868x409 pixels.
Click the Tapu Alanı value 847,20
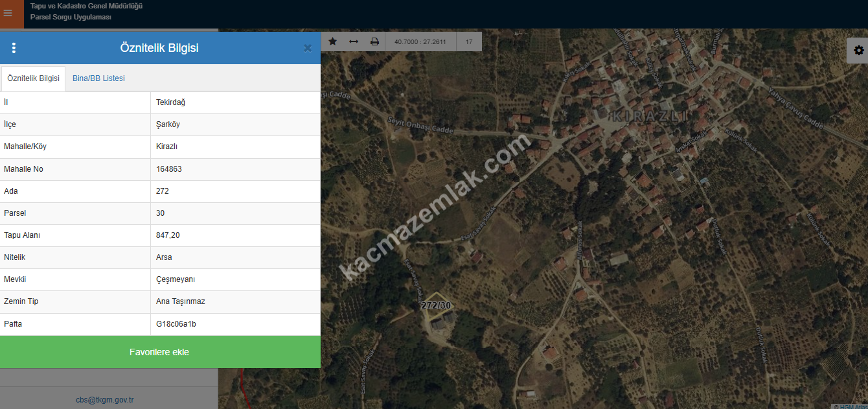[x=168, y=235]
